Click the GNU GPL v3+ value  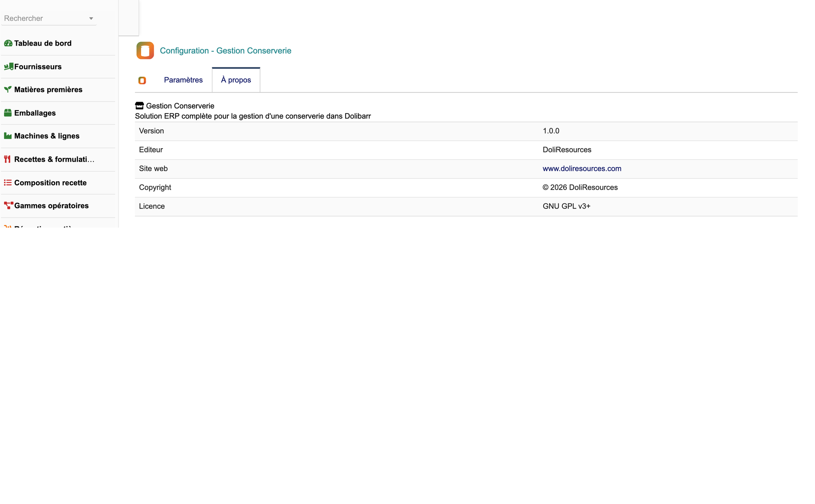pyautogui.click(x=567, y=206)
